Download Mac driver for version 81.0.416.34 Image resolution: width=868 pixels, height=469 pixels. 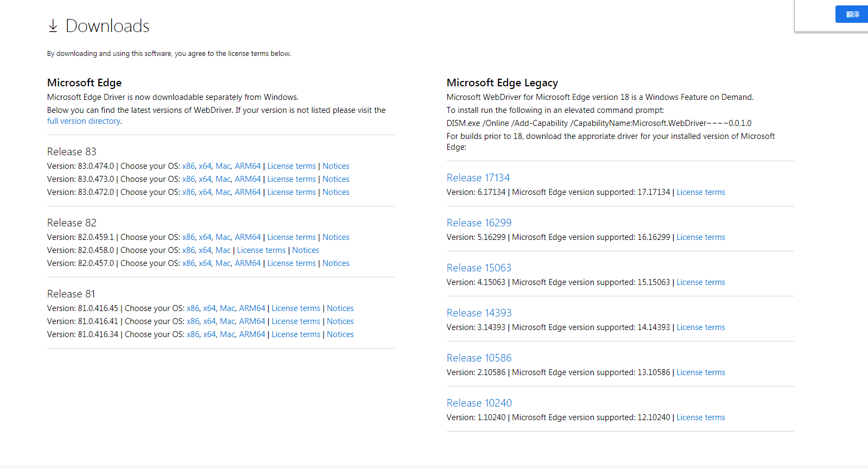click(x=227, y=334)
